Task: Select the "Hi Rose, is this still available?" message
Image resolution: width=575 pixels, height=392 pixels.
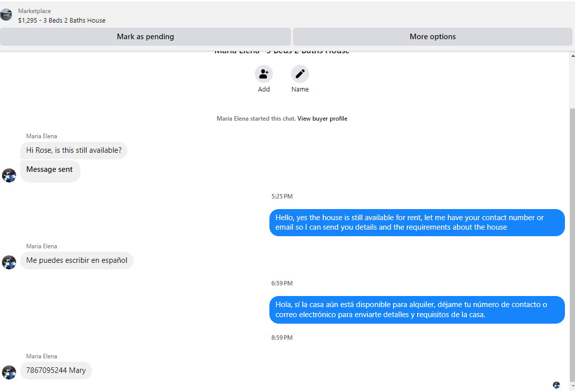Action: click(74, 150)
